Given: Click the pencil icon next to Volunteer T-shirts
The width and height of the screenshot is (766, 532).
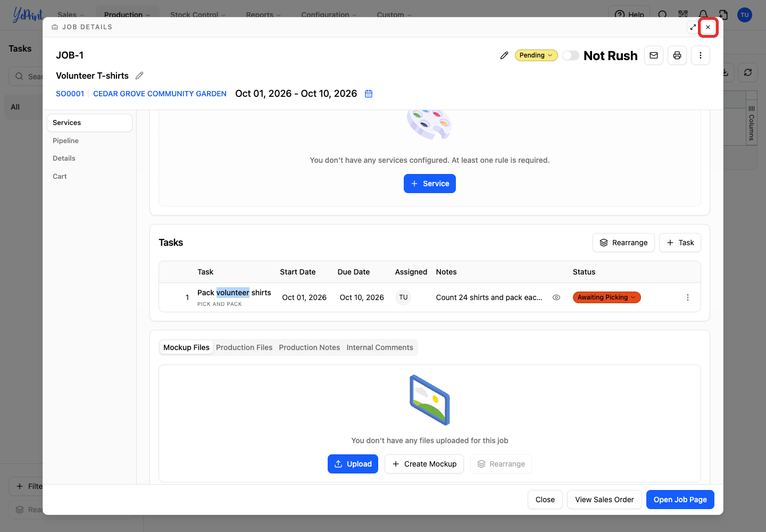Looking at the screenshot, I should pyautogui.click(x=139, y=76).
